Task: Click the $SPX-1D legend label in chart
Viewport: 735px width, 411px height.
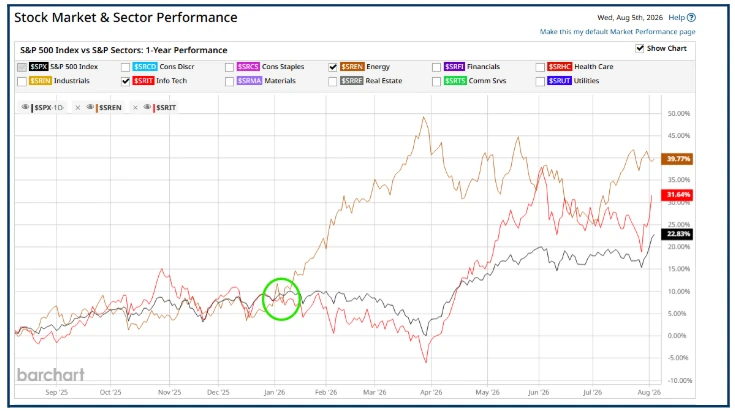Action: coord(49,108)
